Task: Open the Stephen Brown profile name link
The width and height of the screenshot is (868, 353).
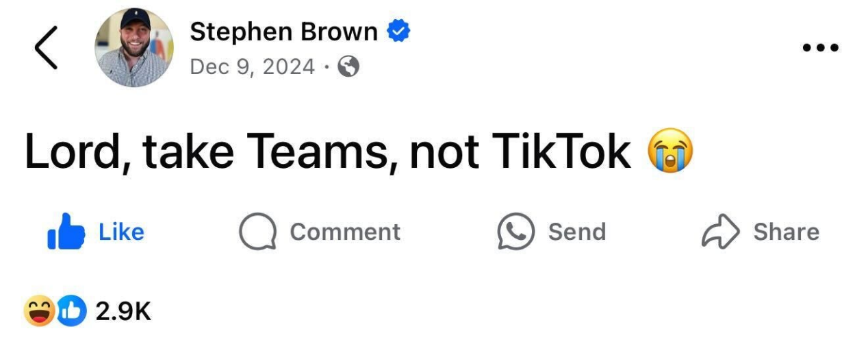Action: point(283,32)
